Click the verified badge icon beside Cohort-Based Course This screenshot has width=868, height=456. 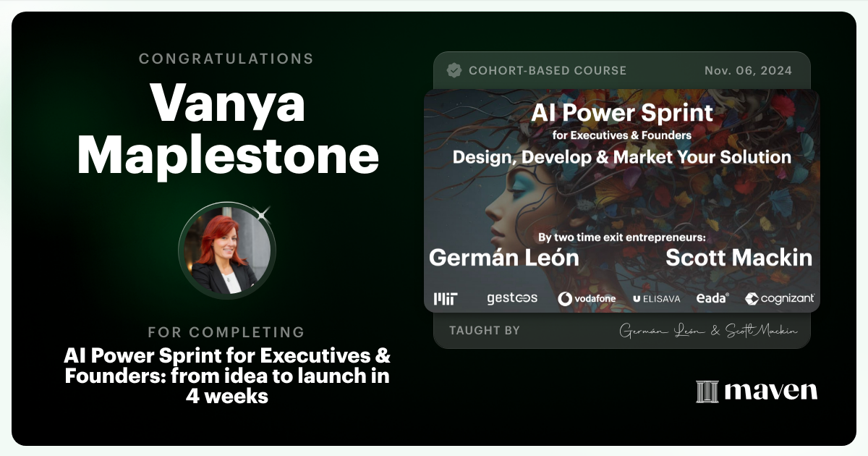pyautogui.click(x=454, y=70)
